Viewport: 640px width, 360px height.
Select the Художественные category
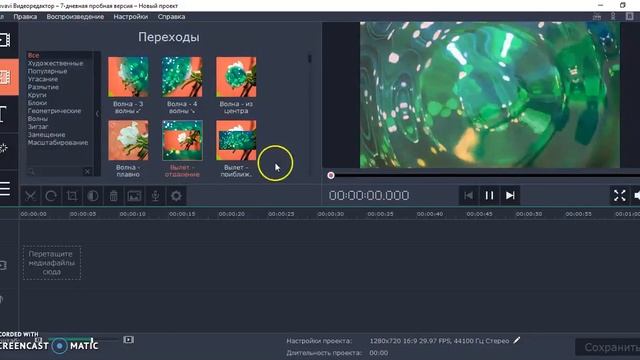(56, 63)
